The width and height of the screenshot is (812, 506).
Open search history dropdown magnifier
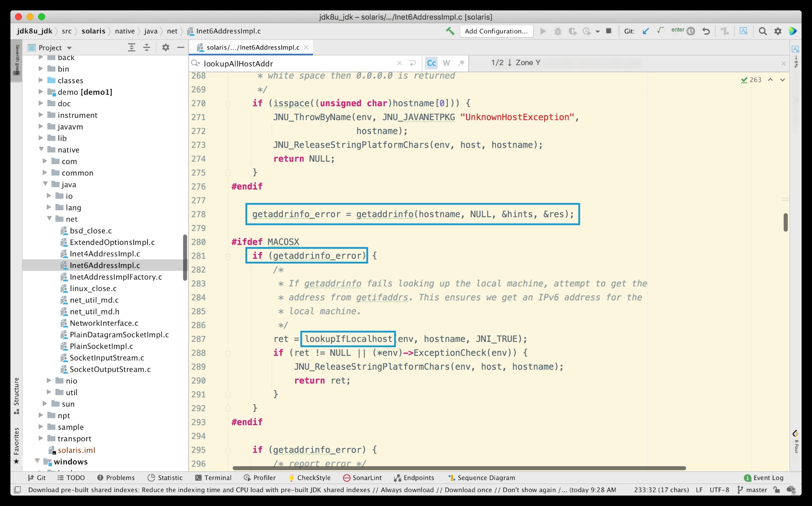tap(195, 63)
